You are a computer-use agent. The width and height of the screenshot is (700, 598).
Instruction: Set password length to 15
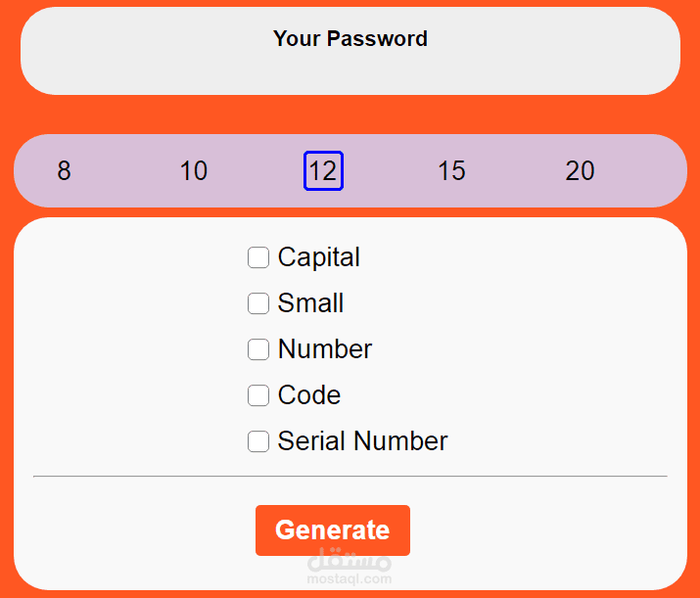[451, 171]
